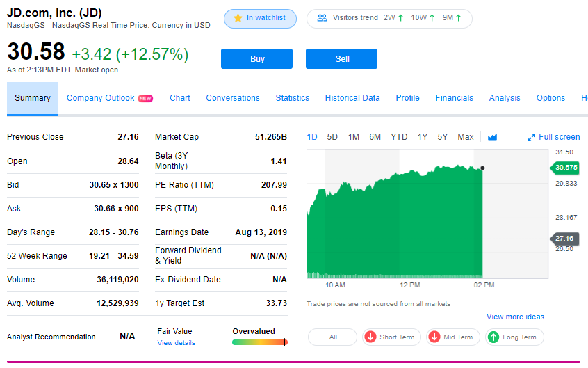Select the Short Term filter pill

pyautogui.click(x=391, y=337)
